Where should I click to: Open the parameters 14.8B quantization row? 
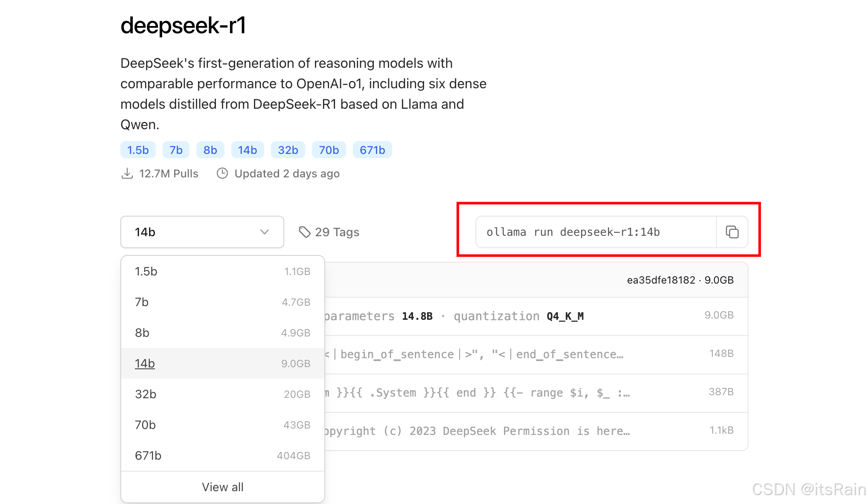(536, 316)
